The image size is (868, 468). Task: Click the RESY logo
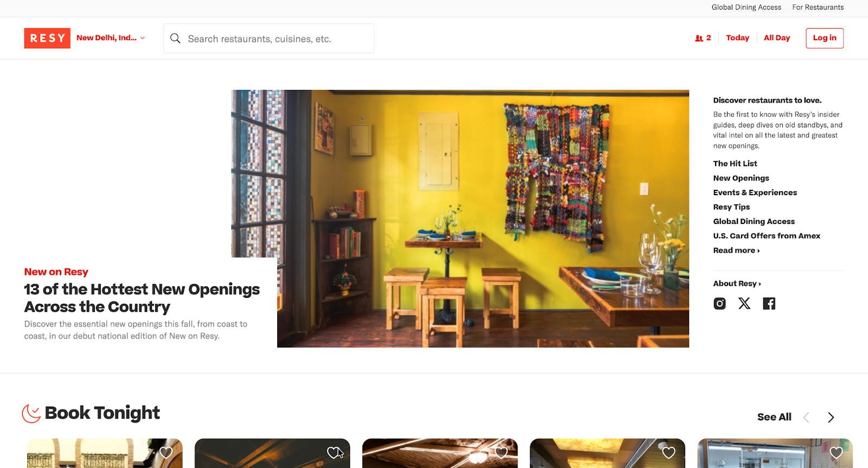[x=47, y=38]
